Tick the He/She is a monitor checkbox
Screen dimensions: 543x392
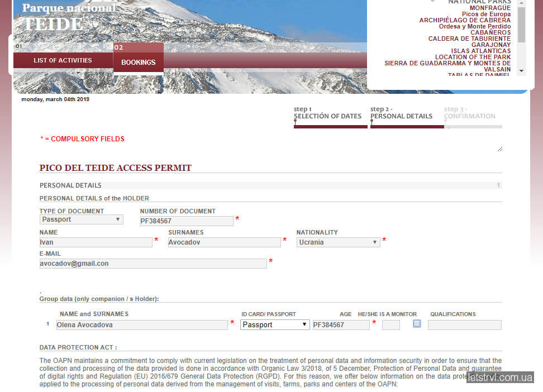coord(417,323)
